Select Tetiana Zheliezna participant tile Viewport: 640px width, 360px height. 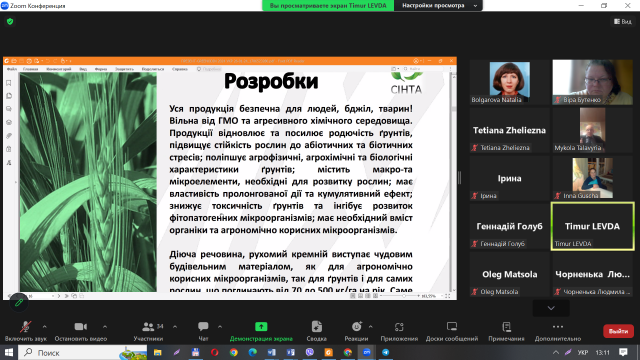pyautogui.click(x=509, y=130)
